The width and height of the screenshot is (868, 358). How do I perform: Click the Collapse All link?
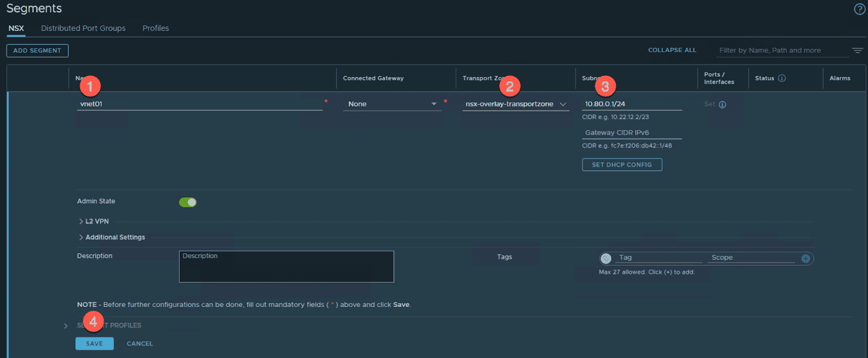(x=672, y=50)
